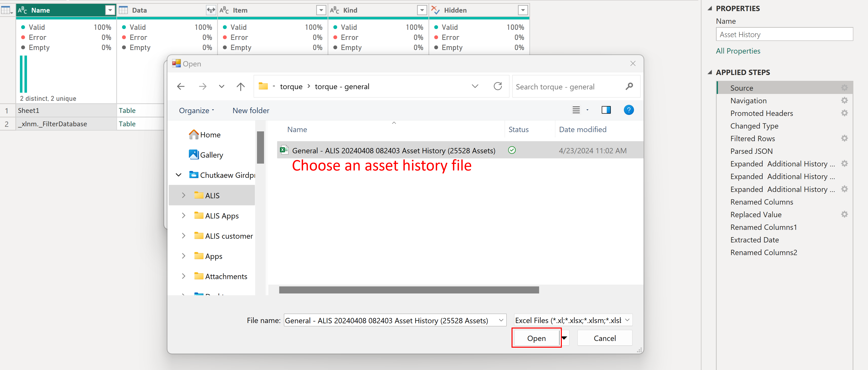Select the Asset History Excel file
868x370 pixels.
393,150
